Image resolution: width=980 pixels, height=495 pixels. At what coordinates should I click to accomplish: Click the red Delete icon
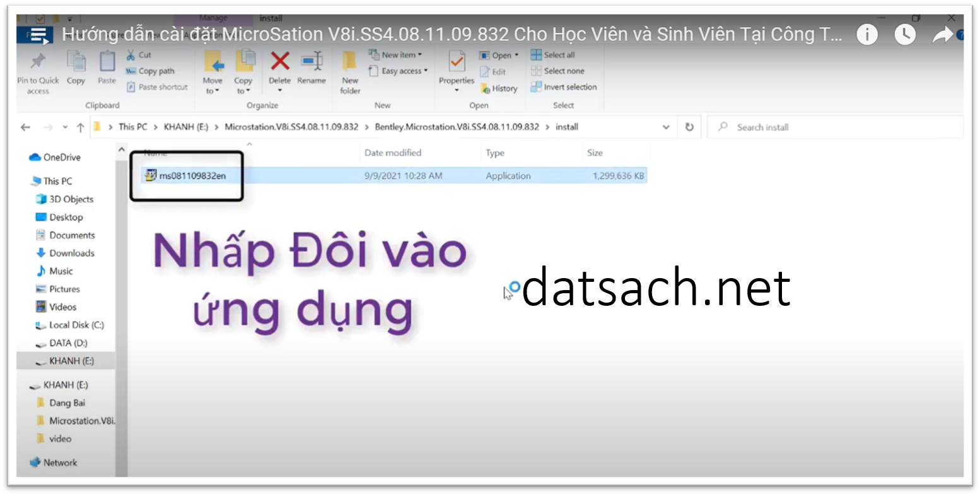coord(280,62)
